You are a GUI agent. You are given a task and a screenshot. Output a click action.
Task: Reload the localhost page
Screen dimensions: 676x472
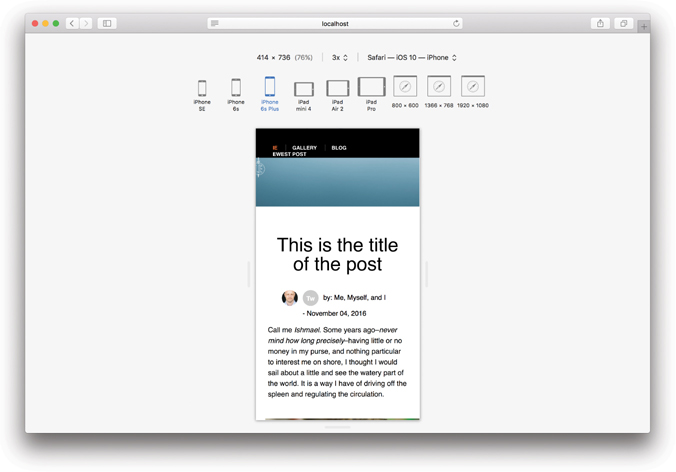457,23
